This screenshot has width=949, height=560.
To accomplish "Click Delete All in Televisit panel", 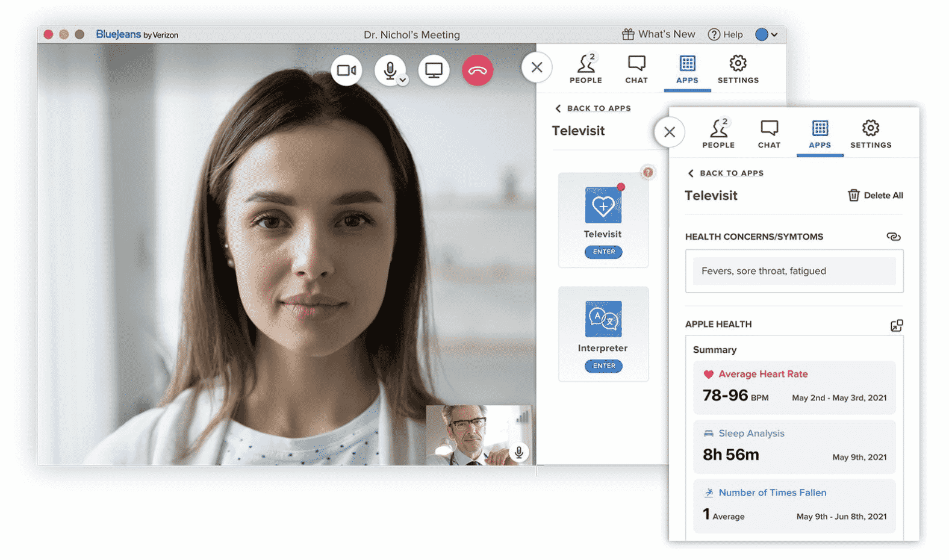I will [876, 195].
